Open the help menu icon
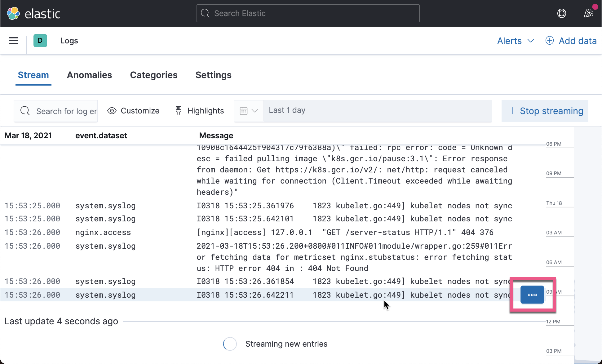 pyautogui.click(x=562, y=13)
